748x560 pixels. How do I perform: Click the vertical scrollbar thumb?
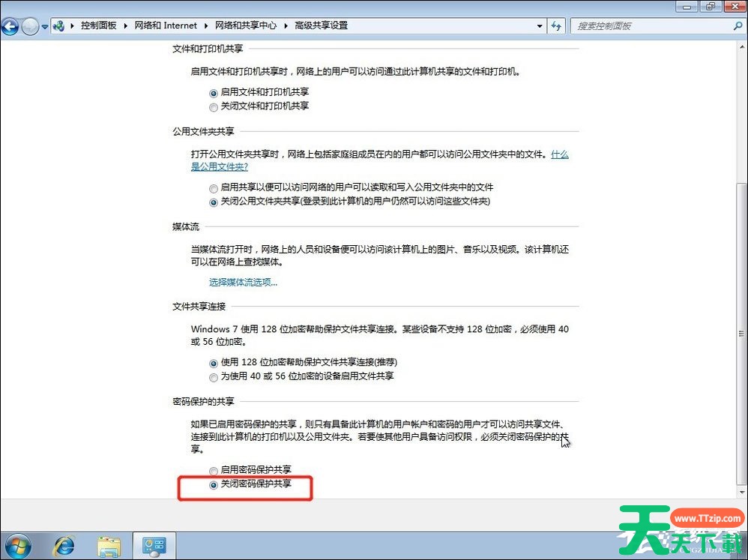click(x=741, y=333)
